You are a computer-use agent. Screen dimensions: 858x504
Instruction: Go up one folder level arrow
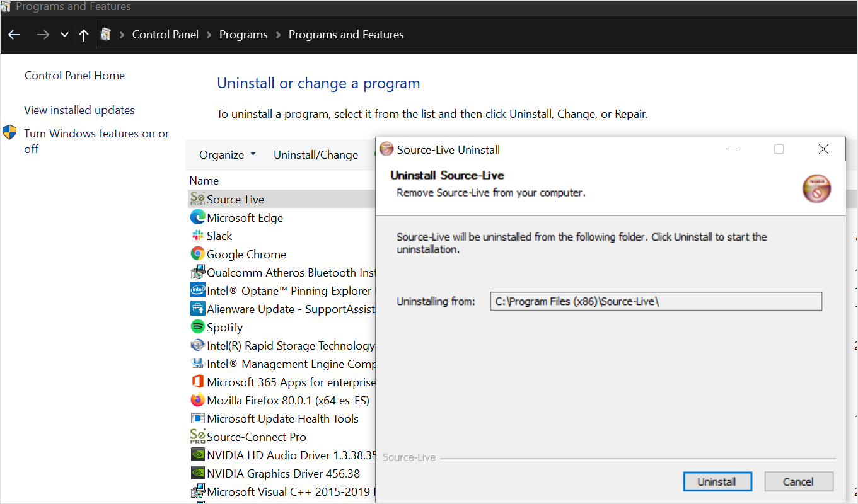[84, 35]
